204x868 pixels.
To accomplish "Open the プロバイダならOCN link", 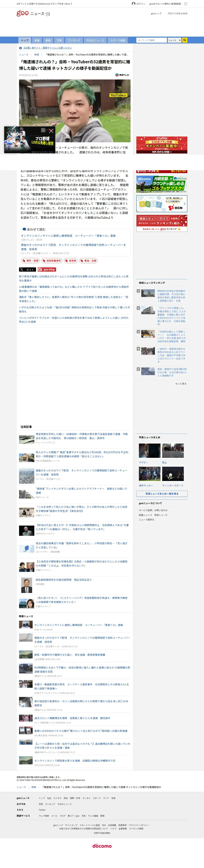I will 177,13.
